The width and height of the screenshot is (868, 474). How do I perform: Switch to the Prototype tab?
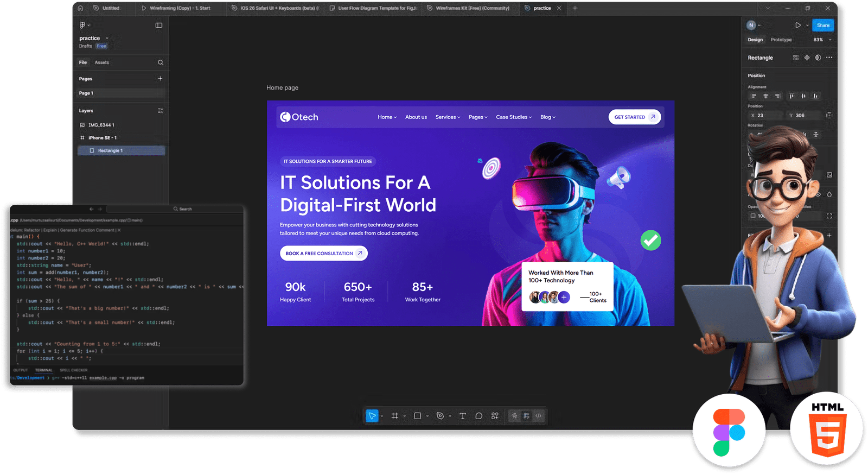pyautogui.click(x=781, y=40)
